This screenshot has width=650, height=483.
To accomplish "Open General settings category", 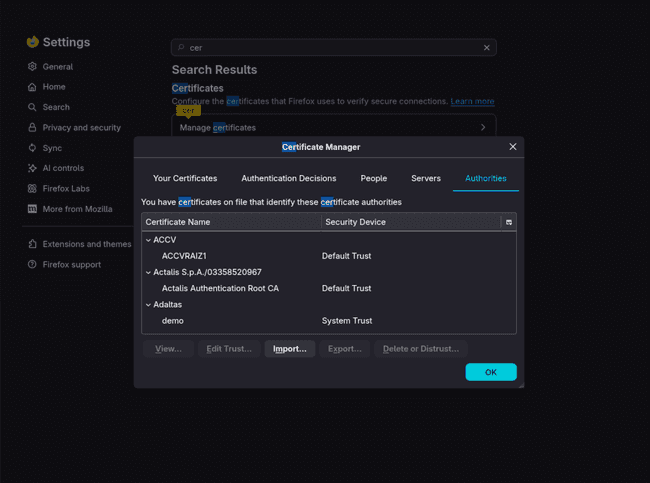I will pyautogui.click(x=58, y=67).
